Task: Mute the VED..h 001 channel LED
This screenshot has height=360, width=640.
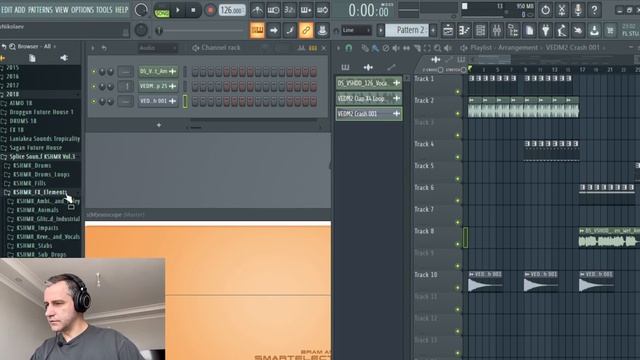Action: 93,101
